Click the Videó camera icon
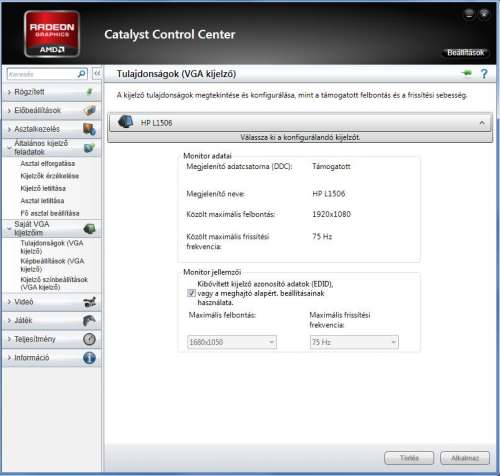The height and width of the screenshot is (476, 500). (89, 302)
